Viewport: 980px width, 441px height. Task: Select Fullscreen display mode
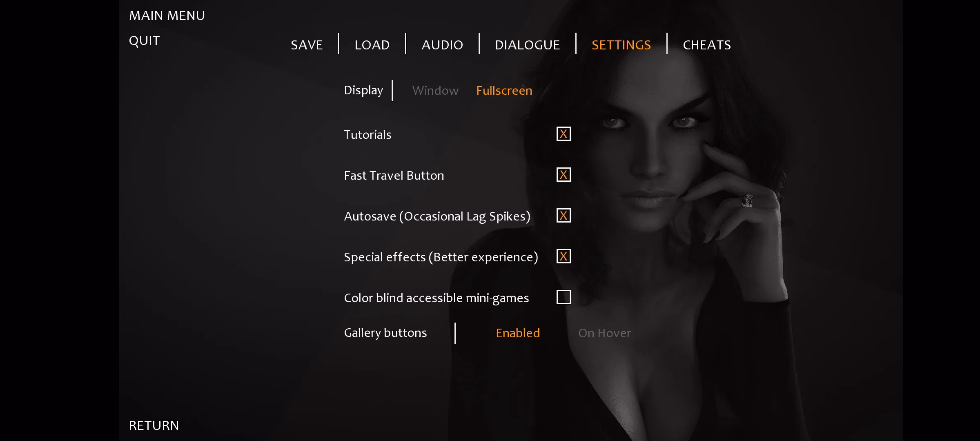click(504, 90)
